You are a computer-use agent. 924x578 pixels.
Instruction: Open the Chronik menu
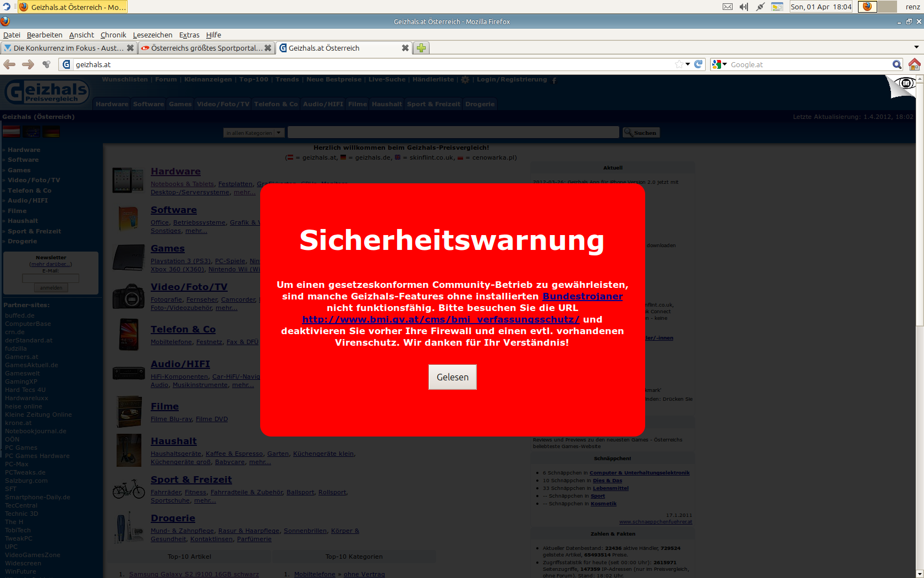click(113, 35)
